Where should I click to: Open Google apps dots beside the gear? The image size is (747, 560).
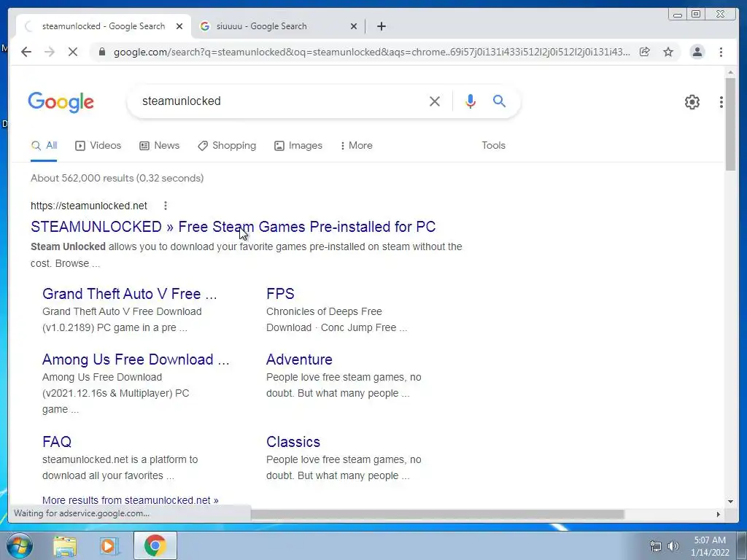[x=721, y=102]
